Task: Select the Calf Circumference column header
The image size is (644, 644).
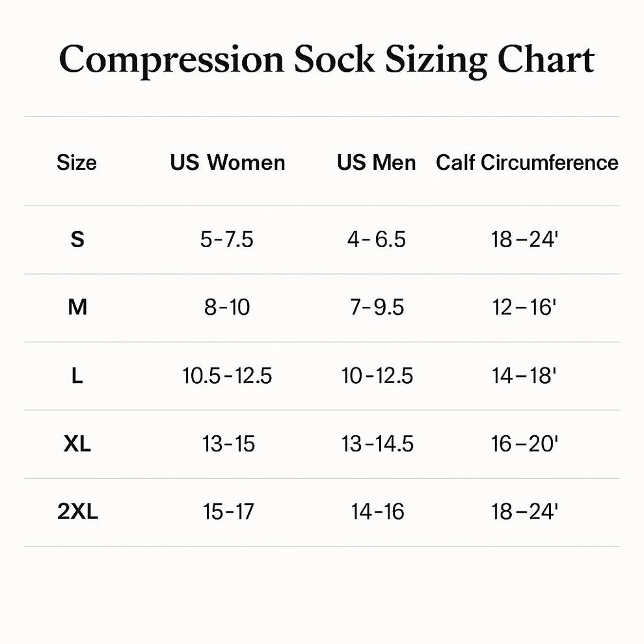Action: 527,163
